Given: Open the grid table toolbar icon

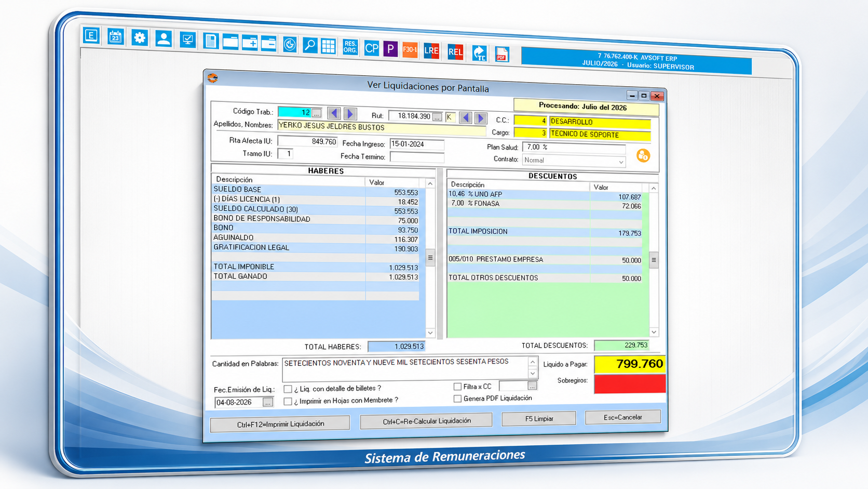Looking at the screenshot, I should [329, 46].
